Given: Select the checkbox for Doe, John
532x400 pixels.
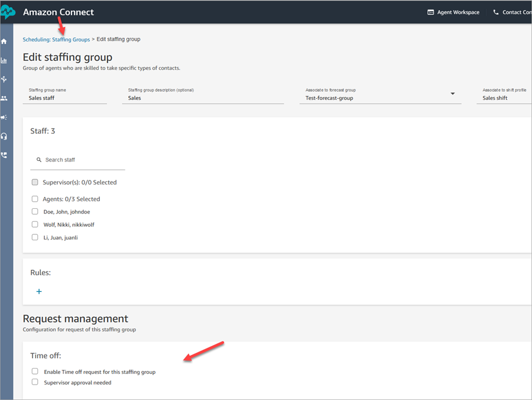Looking at the screenshot, I should click(35, 211).
